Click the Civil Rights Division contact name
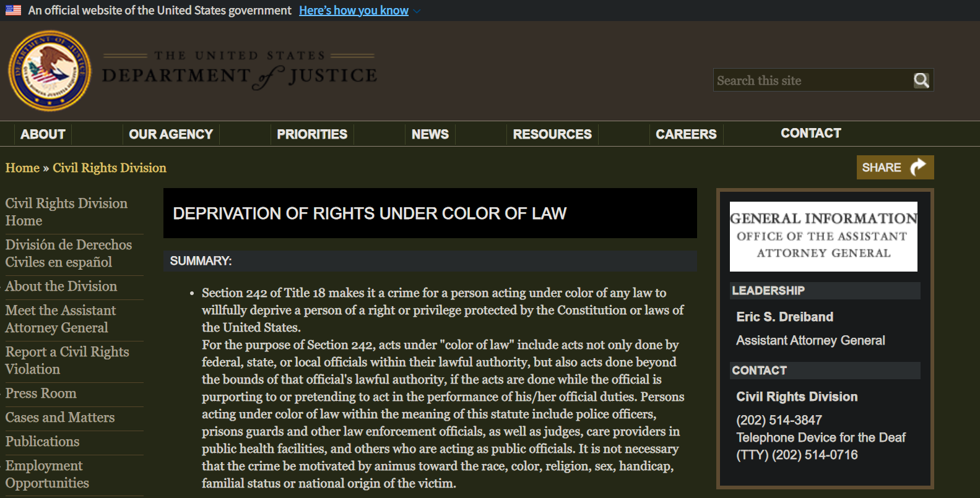Viewport: 980px width, 498px height. click(797, 397)
